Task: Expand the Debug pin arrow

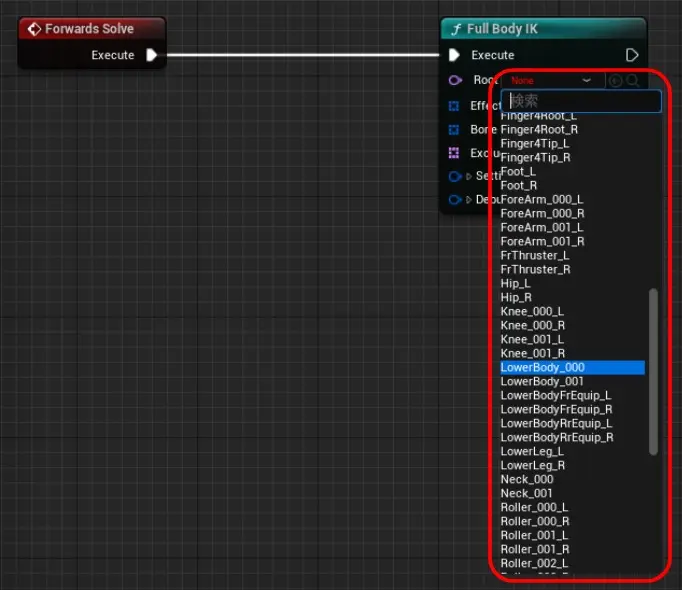Action: [470, 200]
